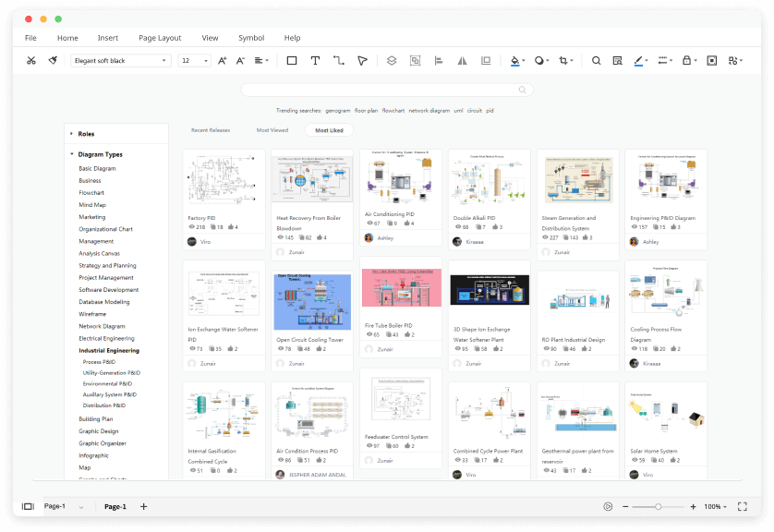Select the Text tool
Viewport: 774px width, 532px height.
pos(315,61)
